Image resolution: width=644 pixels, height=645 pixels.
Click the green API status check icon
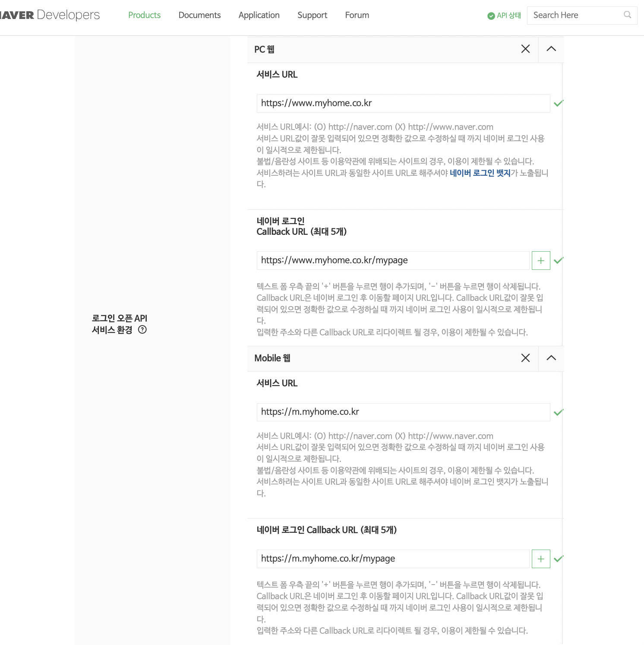[491, 16]
